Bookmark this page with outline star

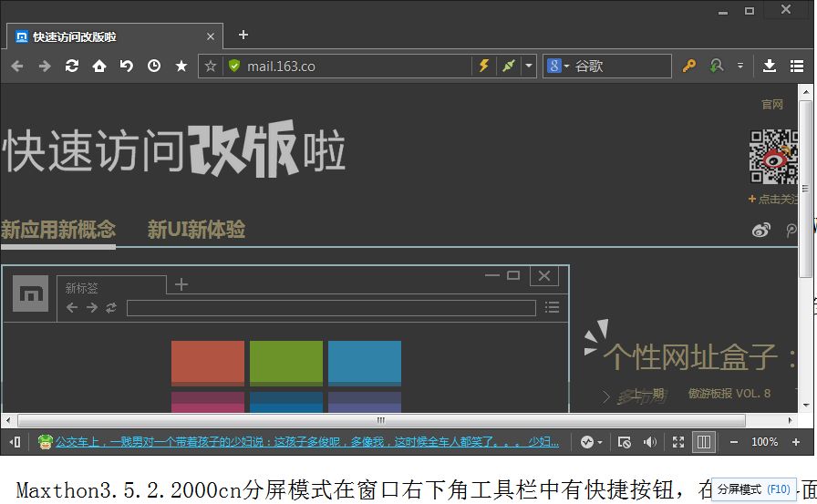click(211, 67)
